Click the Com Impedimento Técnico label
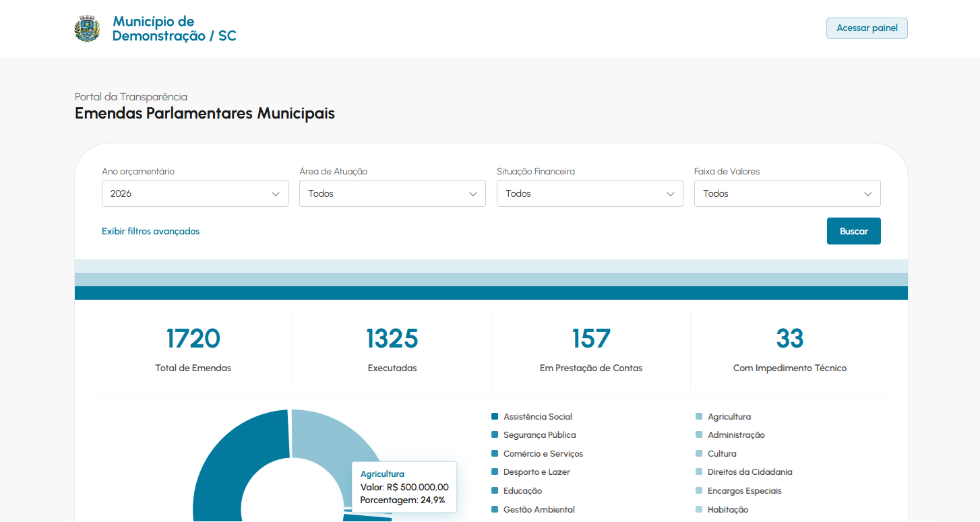980x522 pixels. pyautogui.click(x=790, y=368)
